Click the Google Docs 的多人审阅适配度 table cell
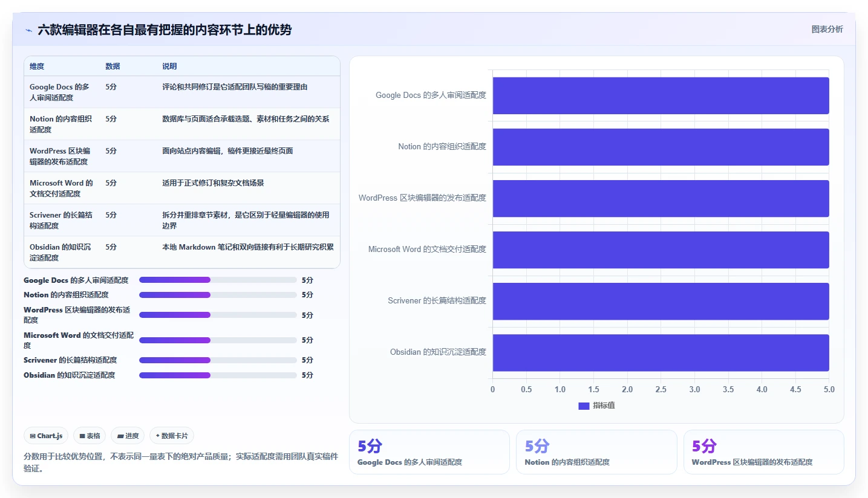The height and width of the screenshot is (498, 868). (x=62, y=92)
